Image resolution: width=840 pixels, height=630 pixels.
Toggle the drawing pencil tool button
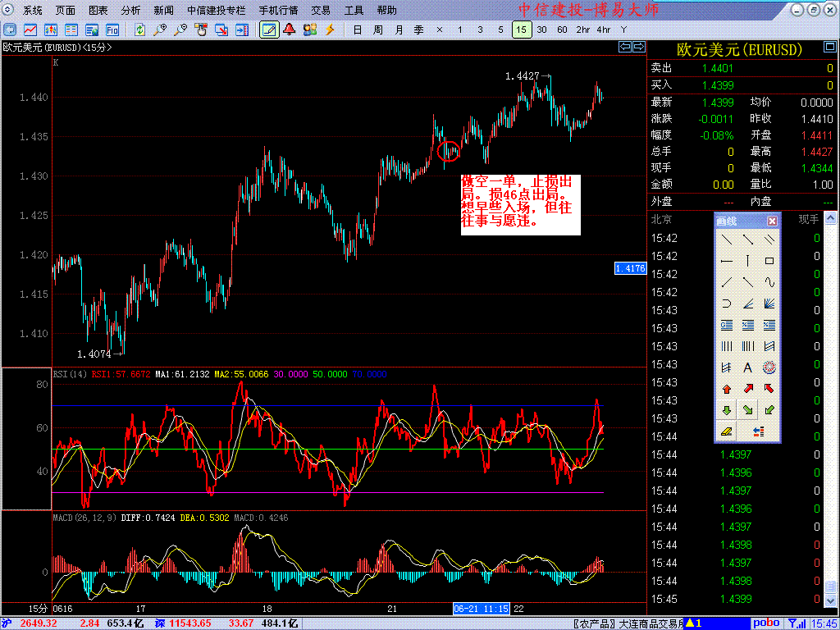[269, 30]
